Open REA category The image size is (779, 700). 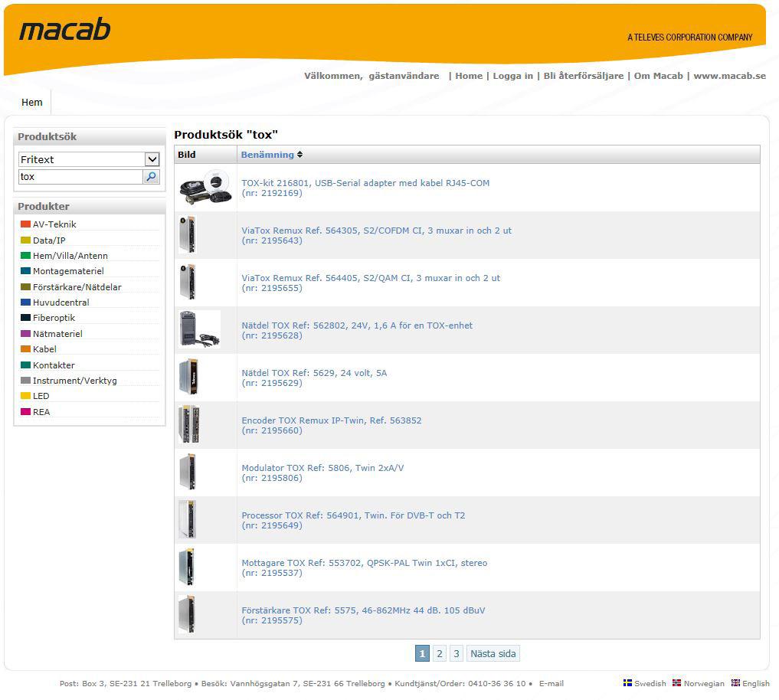pos(41,412)
